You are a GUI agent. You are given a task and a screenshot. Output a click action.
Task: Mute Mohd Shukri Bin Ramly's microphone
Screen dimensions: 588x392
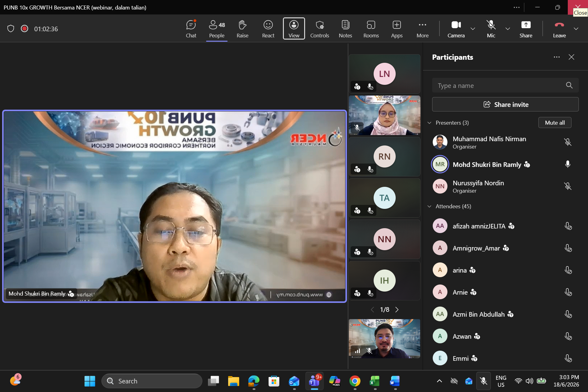pos(567,164)
